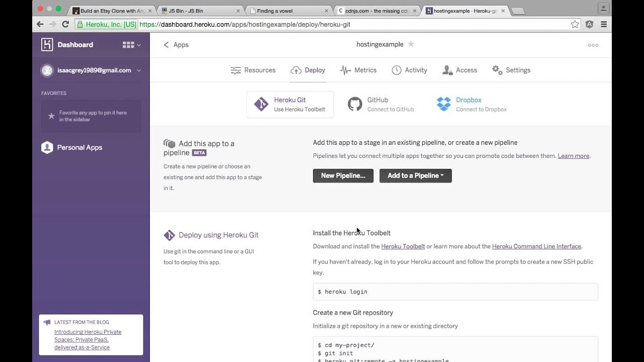Click the Dropbox logo icon

click(444, 104)
